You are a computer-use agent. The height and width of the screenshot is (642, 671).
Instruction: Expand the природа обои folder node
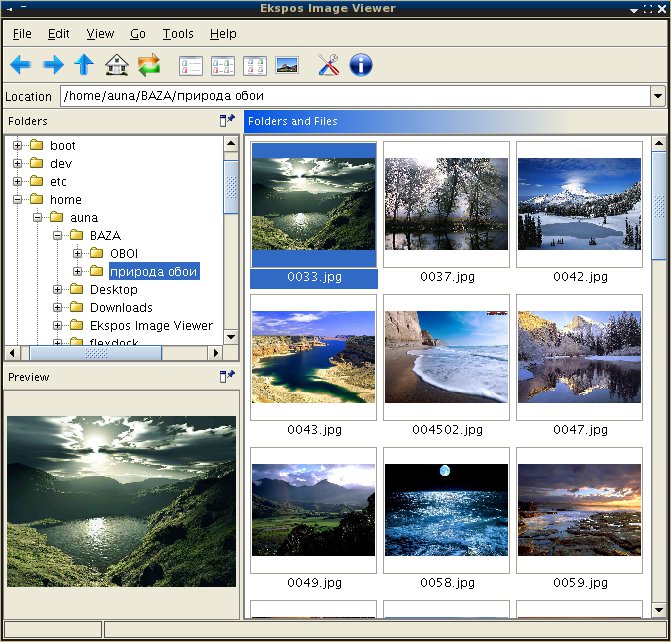[77, 271]
